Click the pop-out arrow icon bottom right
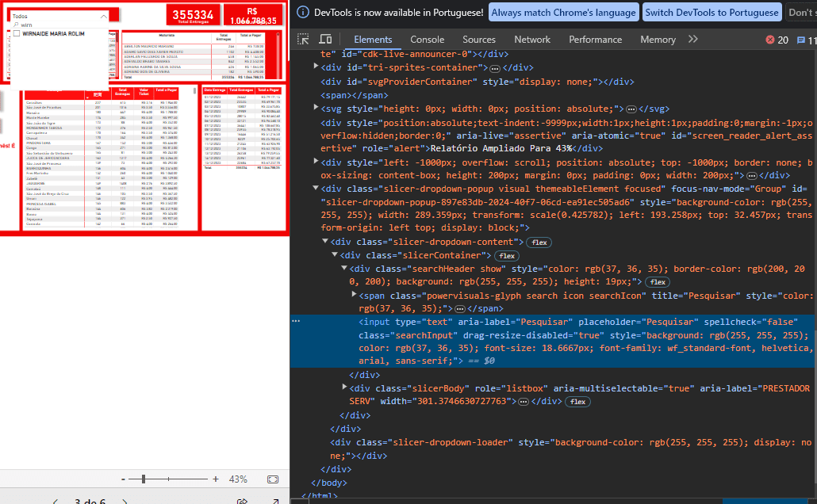This screenshot has width=817, height=504. point(275,500)
